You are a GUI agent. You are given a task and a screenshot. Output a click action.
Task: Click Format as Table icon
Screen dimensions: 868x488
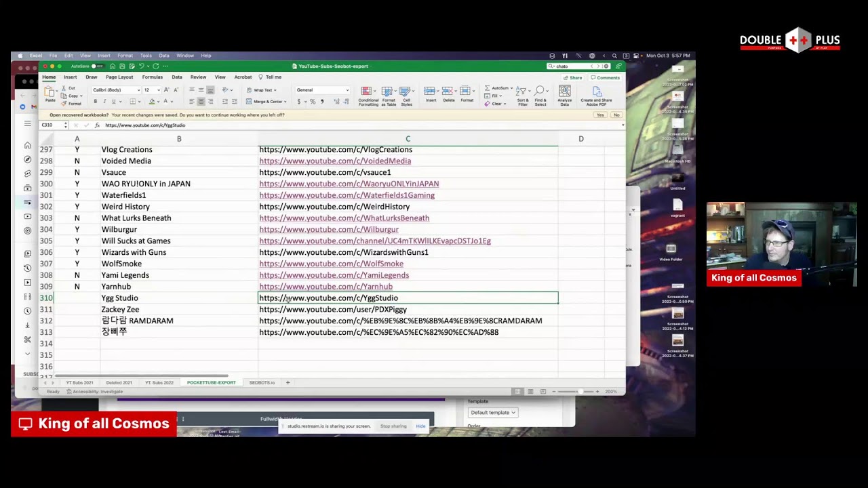click(389, 91)
